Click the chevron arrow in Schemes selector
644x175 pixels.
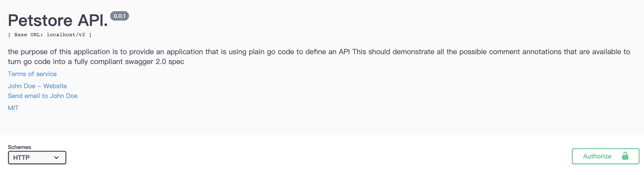pyautogui.click(x=56, y=158)
